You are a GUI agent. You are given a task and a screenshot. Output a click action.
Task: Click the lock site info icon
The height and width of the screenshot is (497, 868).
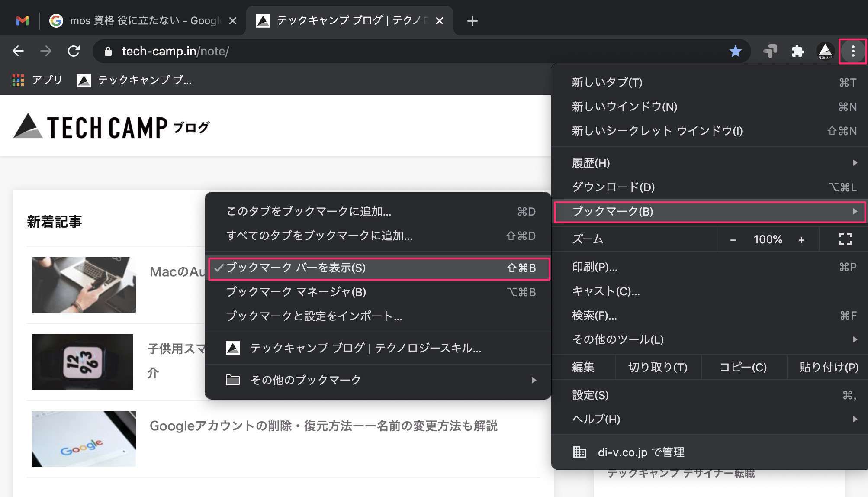click(x=108, y=52)
